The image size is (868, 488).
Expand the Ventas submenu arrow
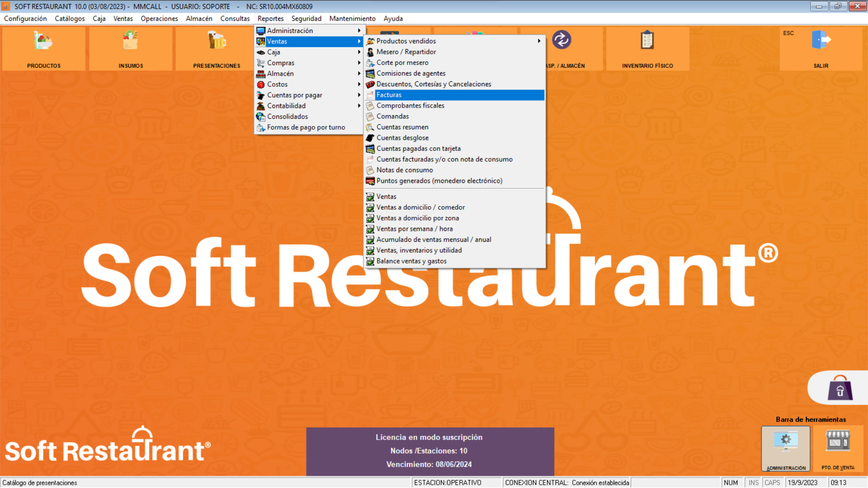(359, 42)
